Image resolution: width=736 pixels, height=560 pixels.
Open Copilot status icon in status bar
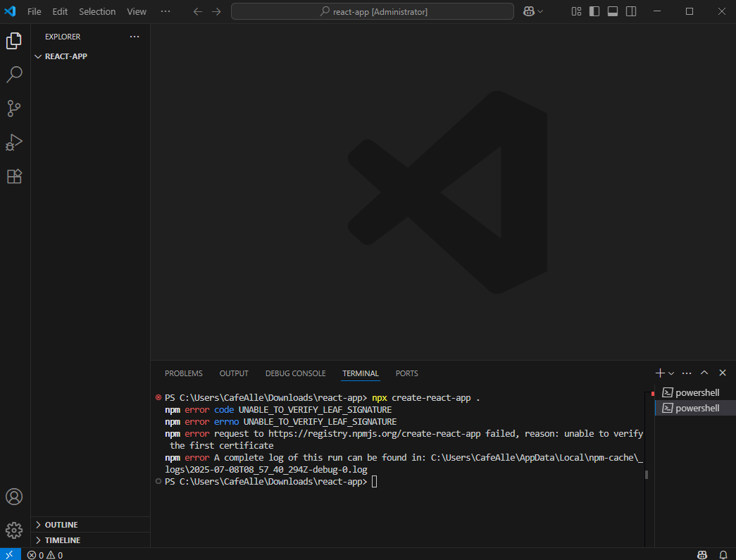pos(702,555)
